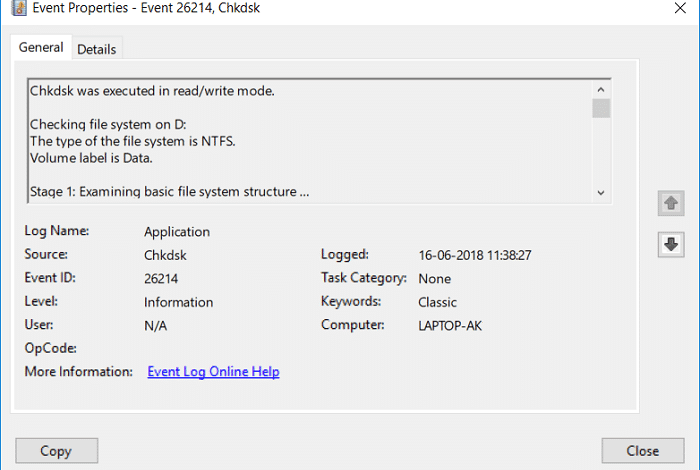Click the Computer value LAPTOP-AK
Image resolution: width=700 pixels, height=470 pixels.
450,326
